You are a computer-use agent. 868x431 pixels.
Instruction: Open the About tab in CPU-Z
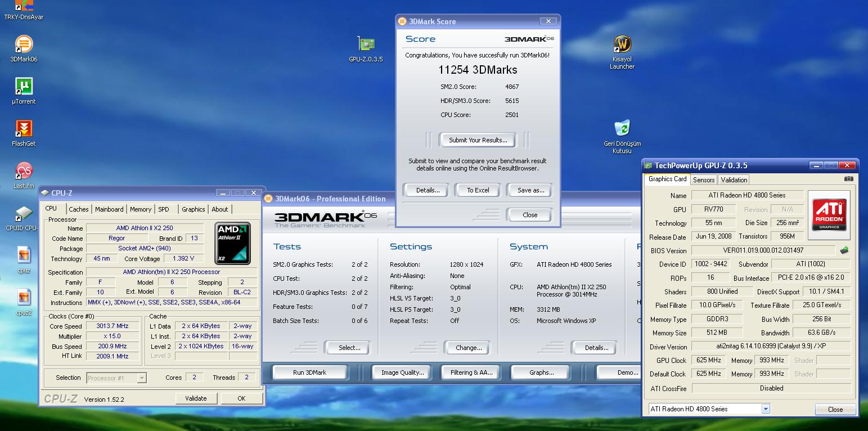tap(220, 209)
